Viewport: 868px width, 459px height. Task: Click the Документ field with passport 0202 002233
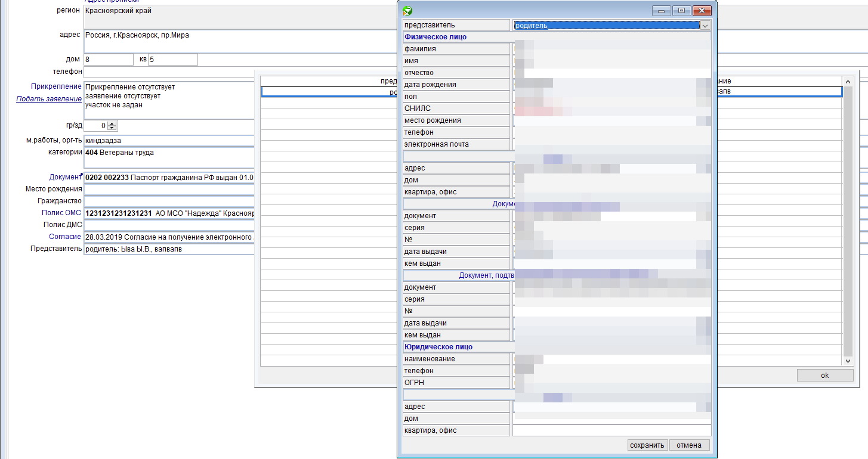pyautogui.click(x=169, y=178)
